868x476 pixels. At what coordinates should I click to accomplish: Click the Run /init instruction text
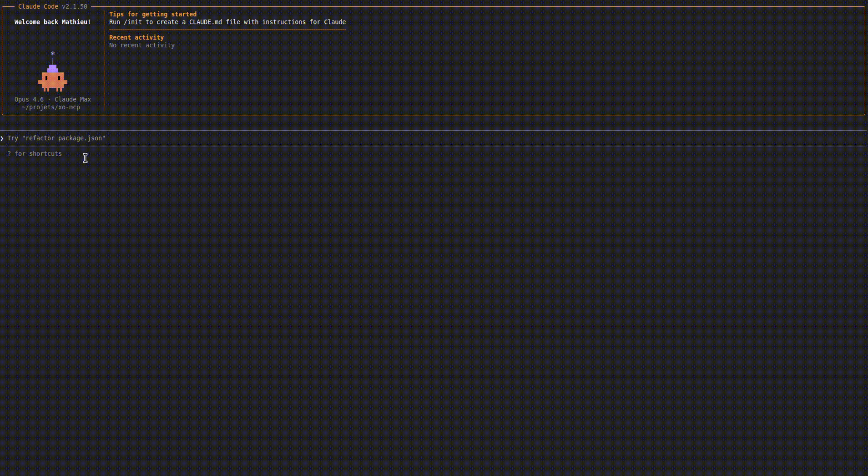227,22
